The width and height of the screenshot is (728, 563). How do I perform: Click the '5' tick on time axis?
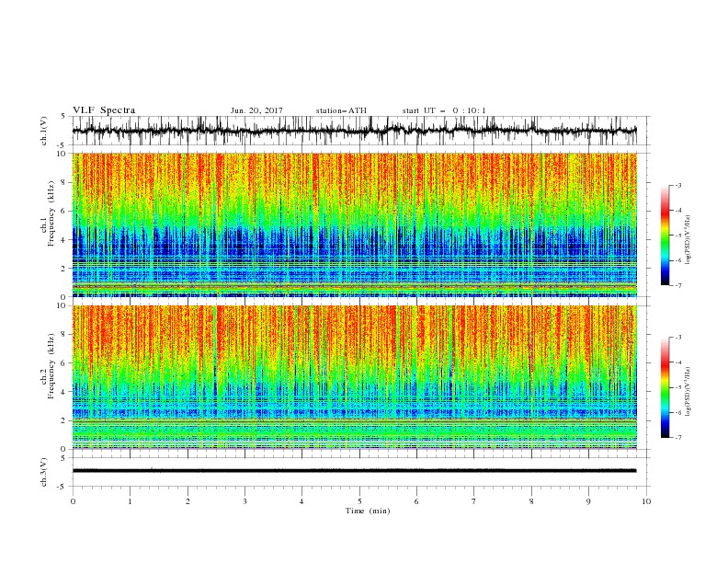coord(359,501)
